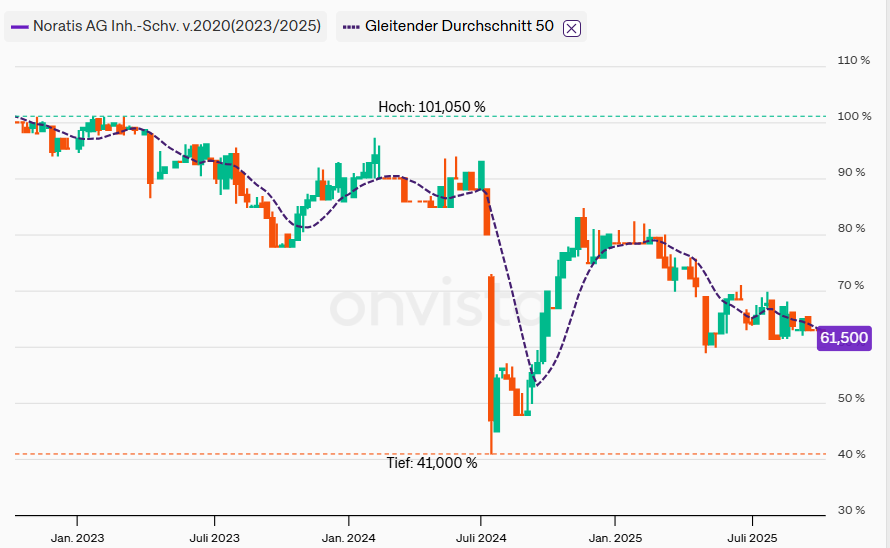Image resolution: width=890 pixels, height=548 pixels.
Task: Click the Juli 2023 time axis label
Action: coord(214,537)
